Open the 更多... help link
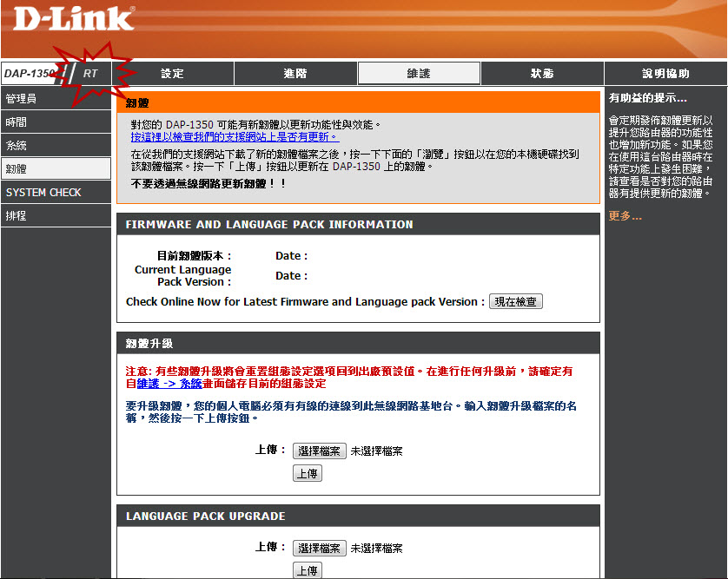 (x=625, y=216)
